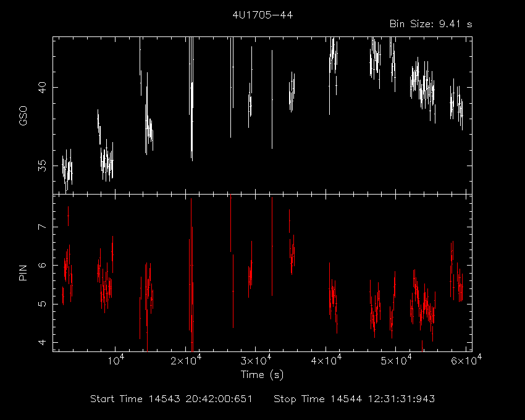525x420 pixels.
Task: Click the plot title 4U1705-44
Action: pyautogui.click(x=262, y=15)
